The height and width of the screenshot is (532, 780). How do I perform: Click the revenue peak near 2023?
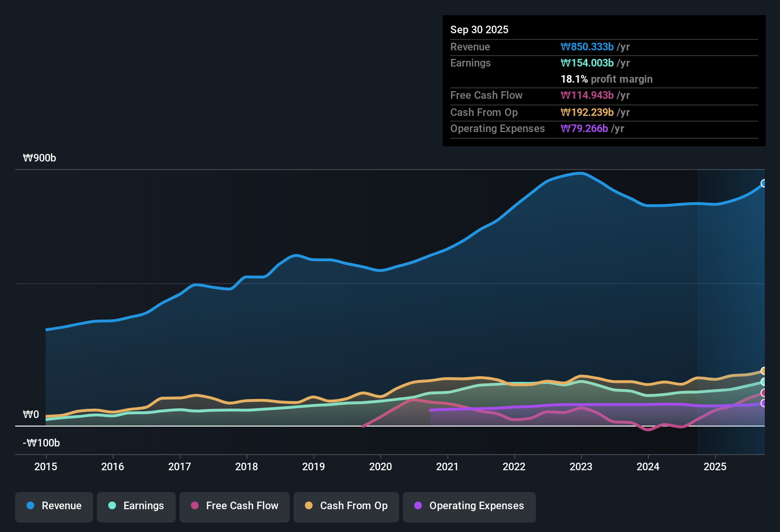(580, 173)
